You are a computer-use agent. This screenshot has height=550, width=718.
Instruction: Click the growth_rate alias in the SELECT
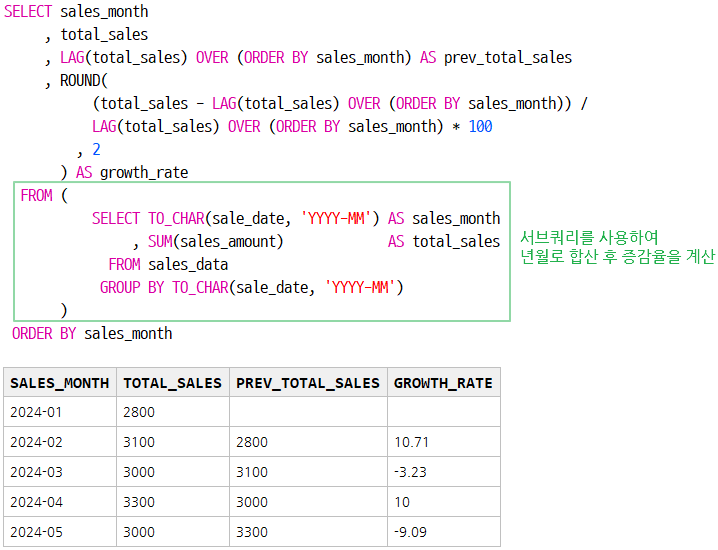click(x=144, y=173)
